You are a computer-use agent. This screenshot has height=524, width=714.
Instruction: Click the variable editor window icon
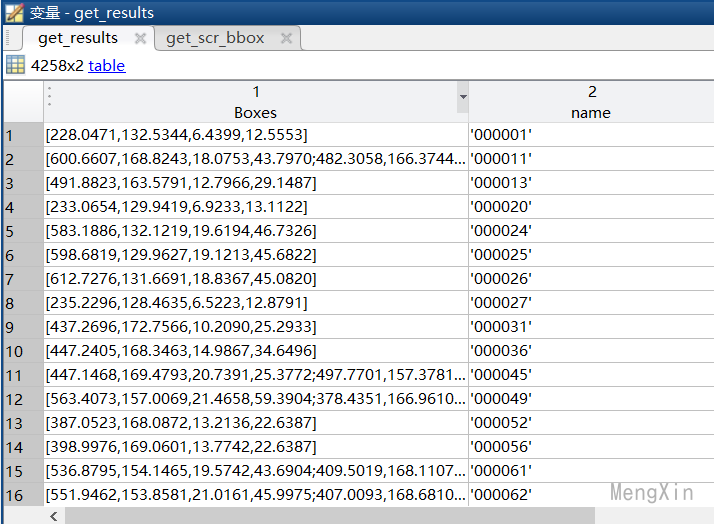click(x=14, y=12)
